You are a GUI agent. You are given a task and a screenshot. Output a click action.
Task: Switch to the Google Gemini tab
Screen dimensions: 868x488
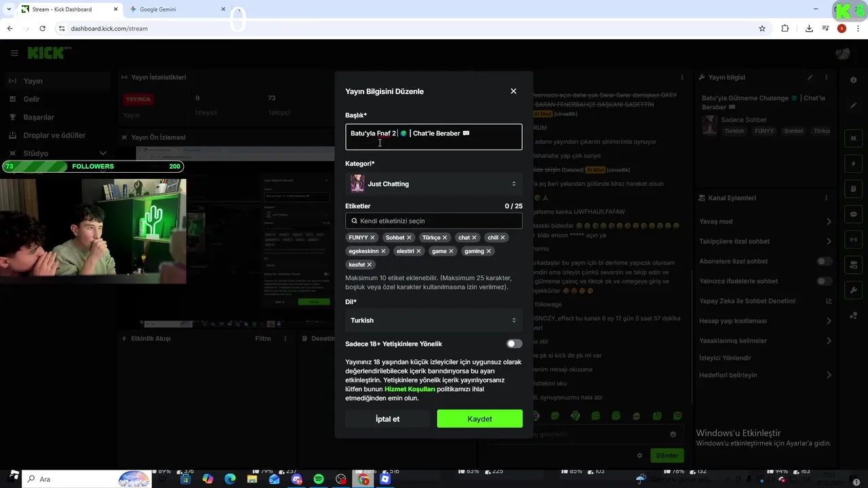[x=176, y=9]
